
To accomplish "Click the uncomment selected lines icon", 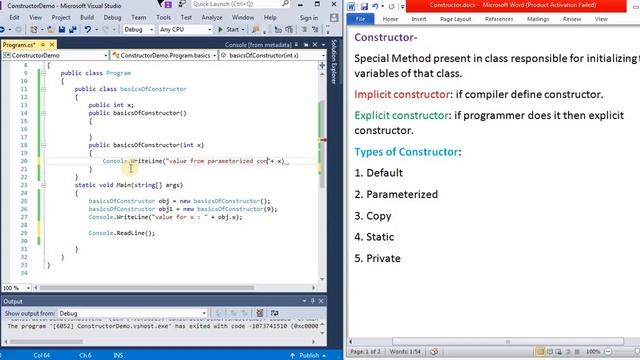I will coord(315,29).
